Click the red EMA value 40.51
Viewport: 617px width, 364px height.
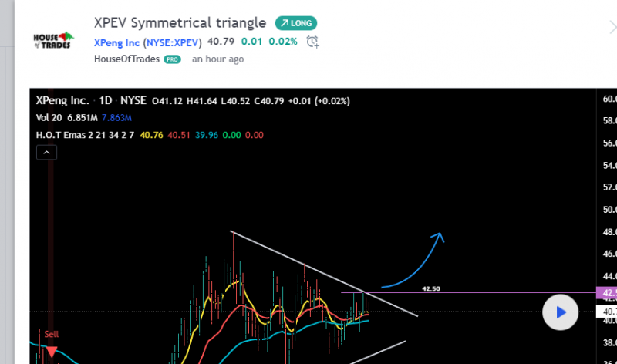(179, 135)
